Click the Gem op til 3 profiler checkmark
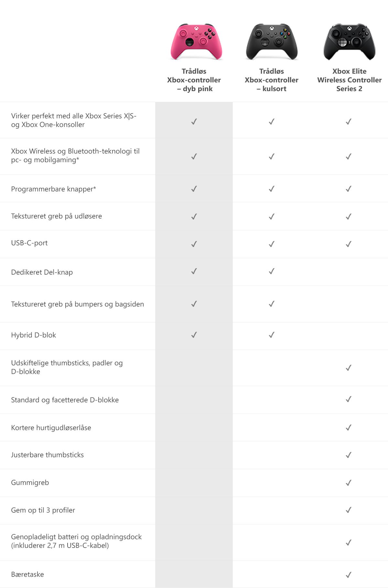 pyautogui.click(x=349, y=510)
